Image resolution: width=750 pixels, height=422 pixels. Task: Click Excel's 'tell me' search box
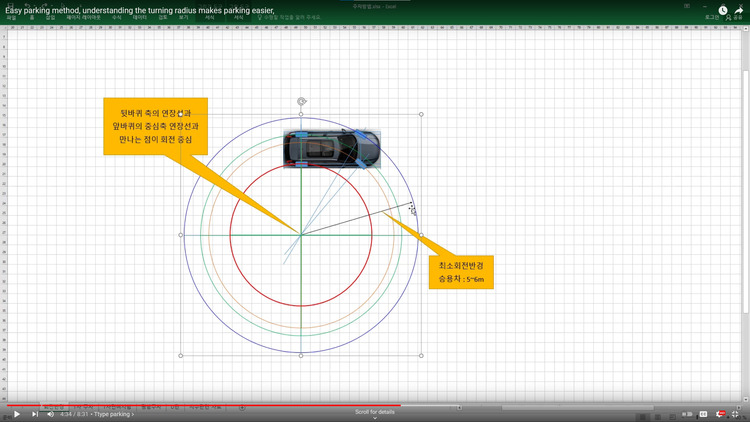[x=290, y=18]
